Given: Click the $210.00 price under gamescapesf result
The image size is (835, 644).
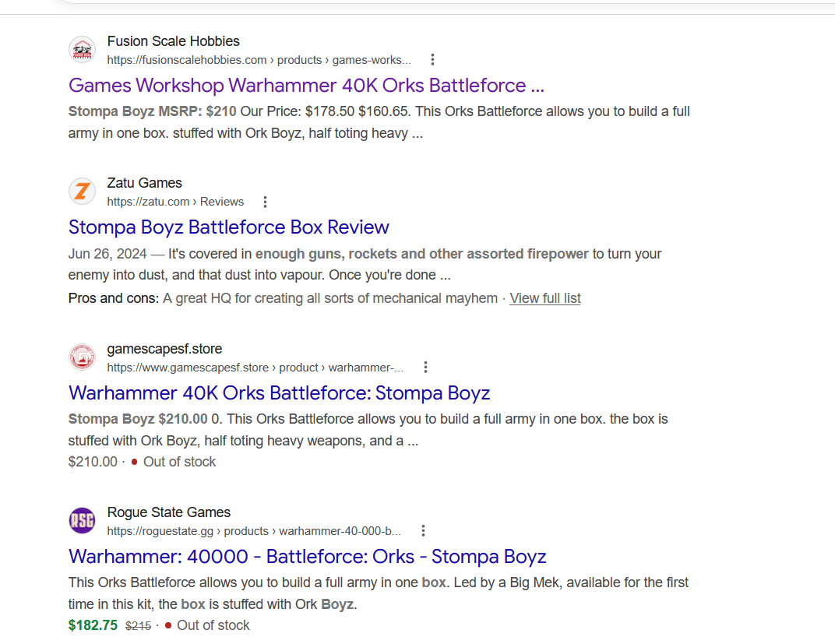Looking at the screenshot, I should [x=93, y=462].
